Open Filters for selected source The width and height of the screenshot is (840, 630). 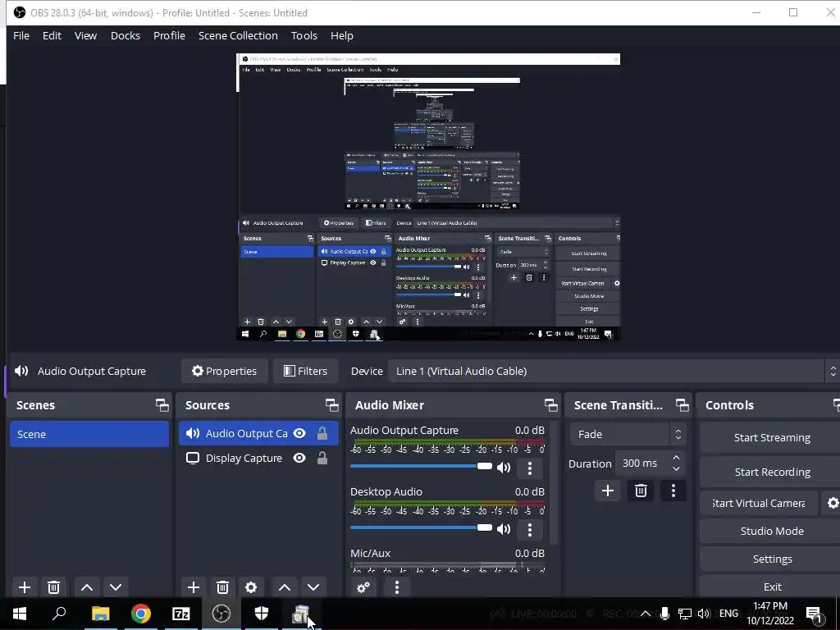coord(305,372)
